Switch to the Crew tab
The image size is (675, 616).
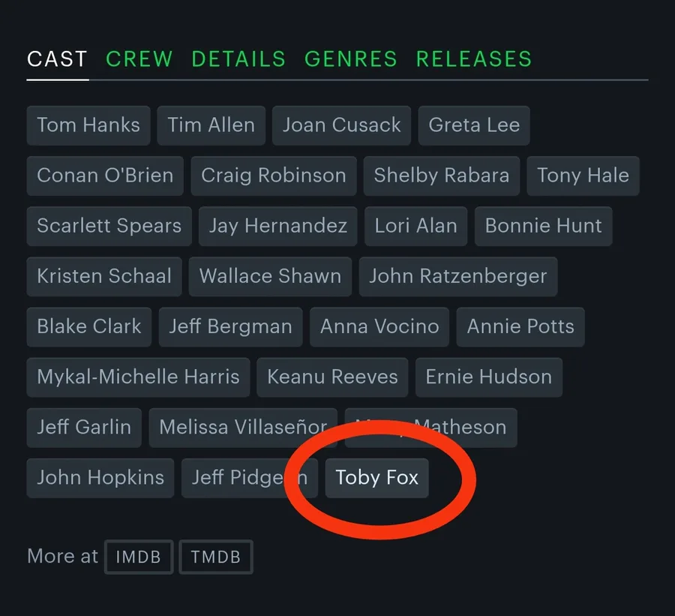[139, 59]
